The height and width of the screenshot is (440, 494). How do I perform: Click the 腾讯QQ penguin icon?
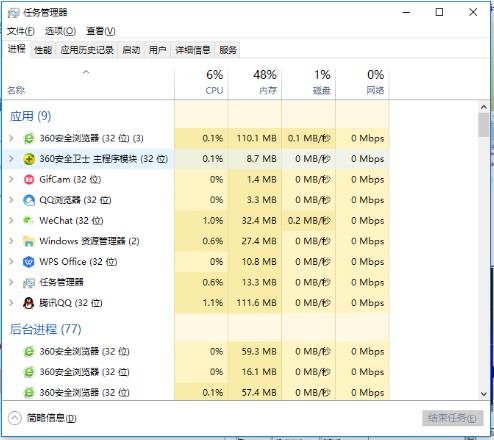(29, 303)
